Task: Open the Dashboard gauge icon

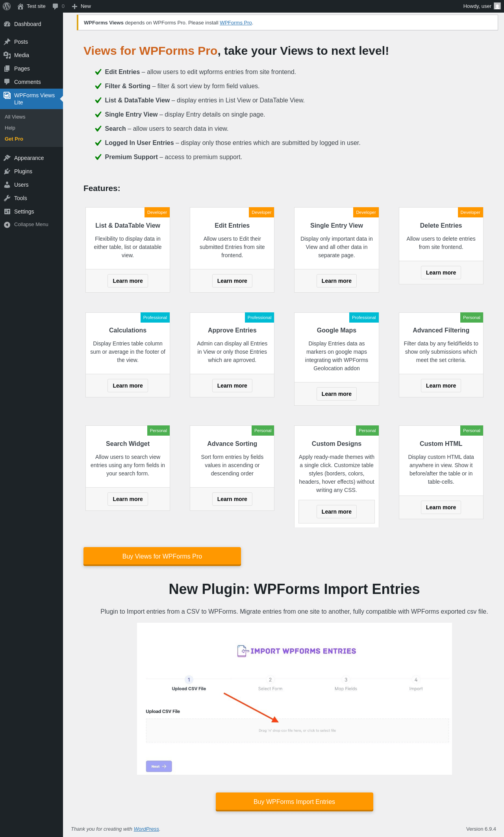Action: click(x=7, y=24)
